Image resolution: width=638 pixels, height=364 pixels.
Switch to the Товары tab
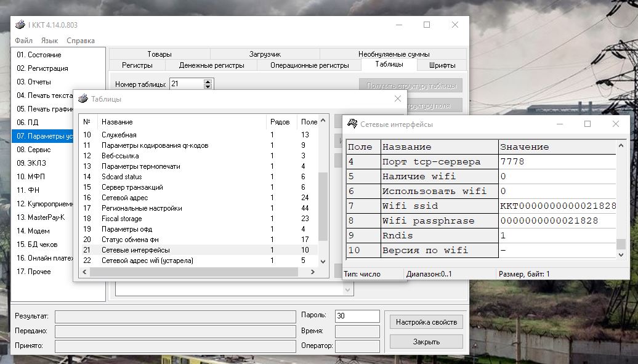click(159, 54)
